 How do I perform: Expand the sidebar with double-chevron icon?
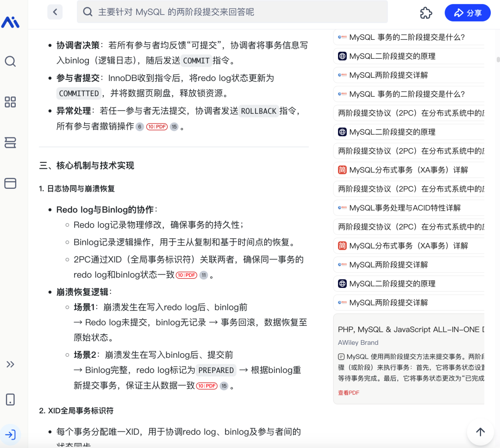click(x=10, y=364)
